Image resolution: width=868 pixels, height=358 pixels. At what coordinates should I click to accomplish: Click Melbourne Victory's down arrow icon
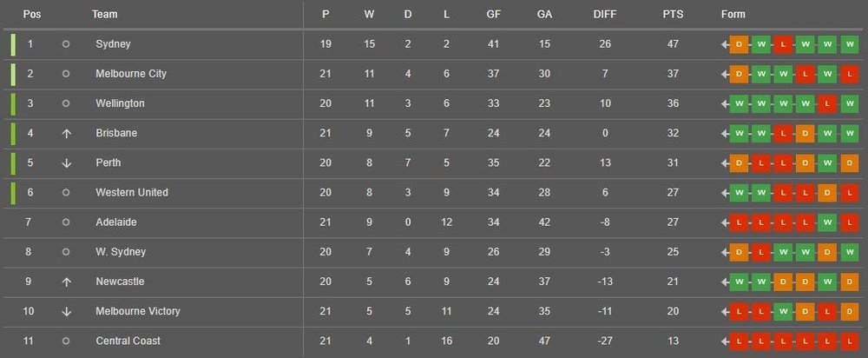tap(66, 311)
